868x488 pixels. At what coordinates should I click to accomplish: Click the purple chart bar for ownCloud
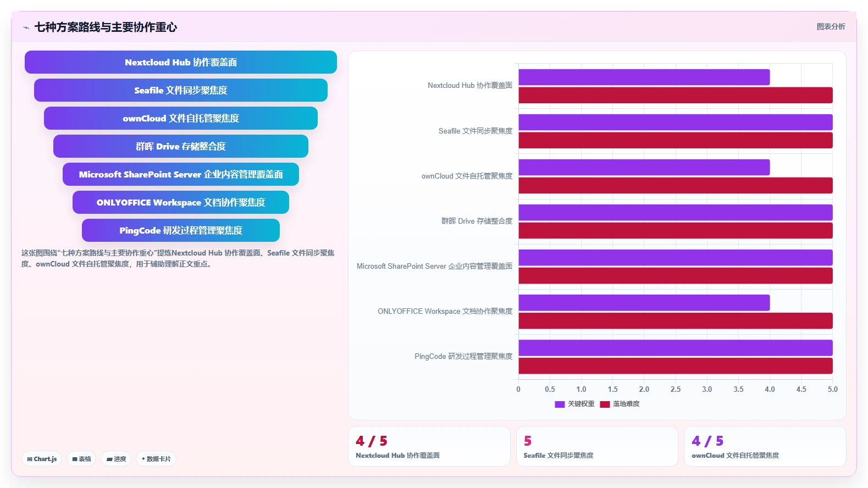[644, 168]
